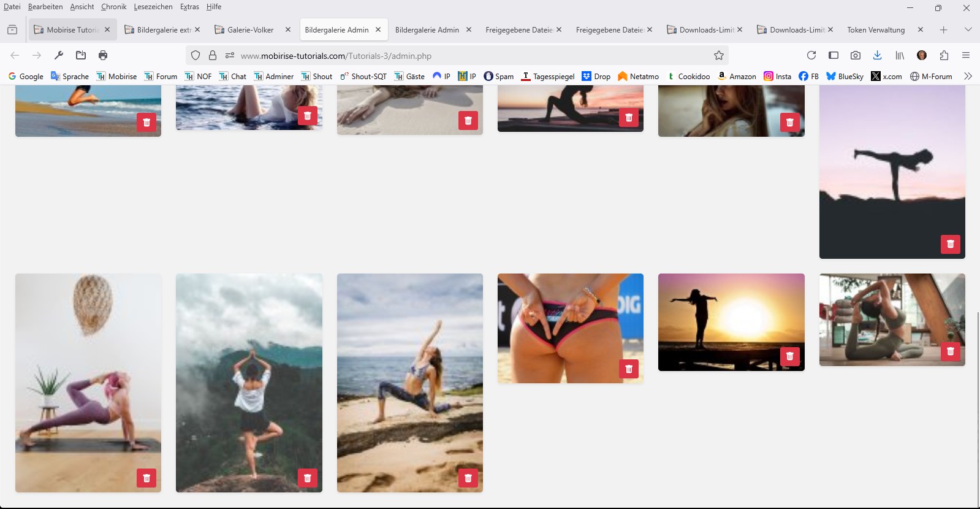Open the extensions puzzle icon
The width and height of the screenshot is (980, 509).
(x=944, y=55)
